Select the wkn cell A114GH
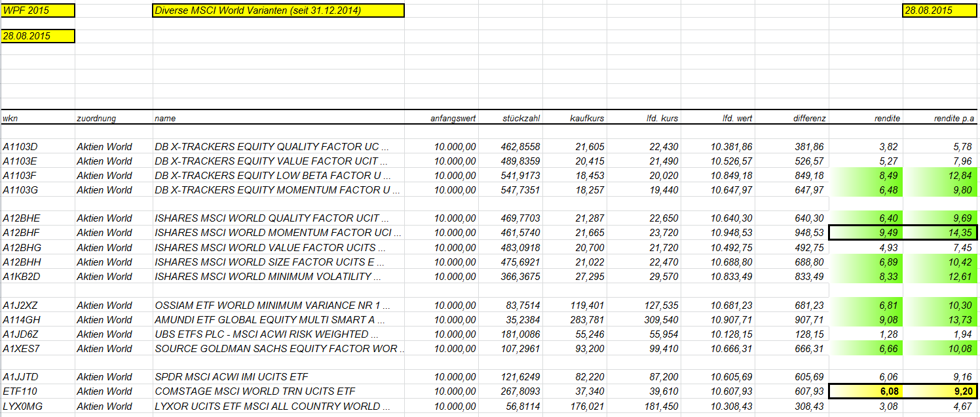 [x=37, y=319]
